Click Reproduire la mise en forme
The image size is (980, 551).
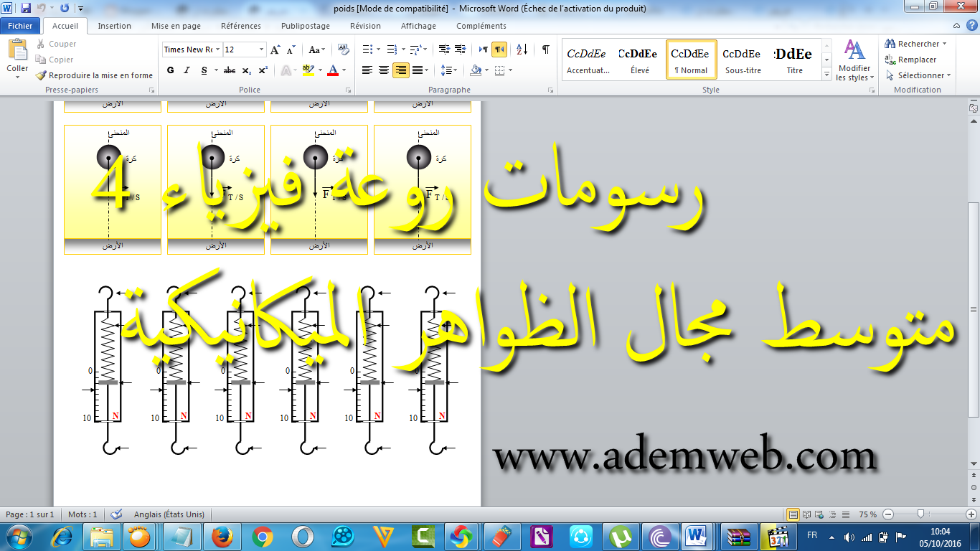(x=94, y=75)
